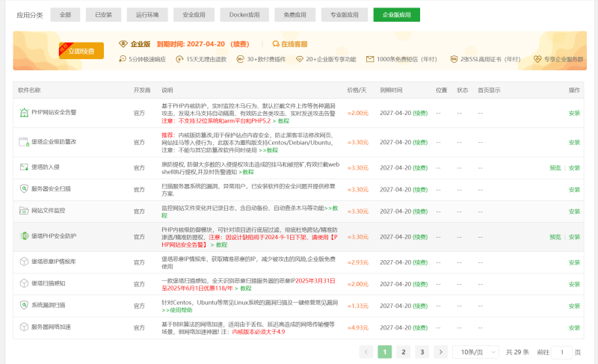This screenshot has height=364, width=598.
Task: Select the Docker应用 category tab
Action: [244, 15]
